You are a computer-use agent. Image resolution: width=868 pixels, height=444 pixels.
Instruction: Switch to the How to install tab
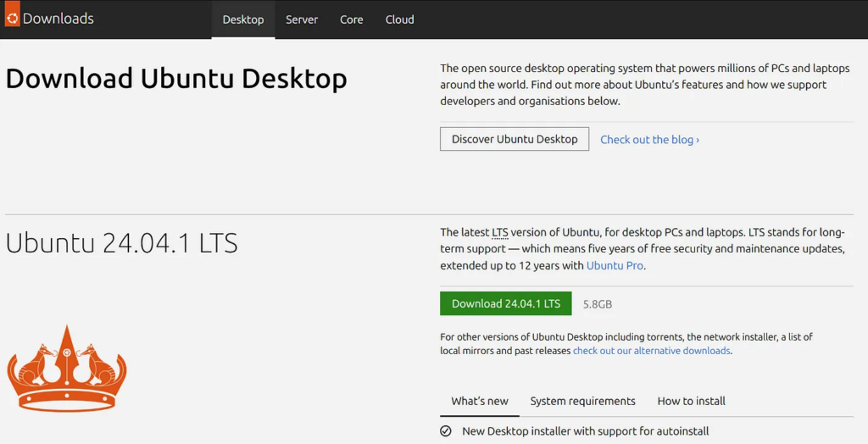(692, 401)
